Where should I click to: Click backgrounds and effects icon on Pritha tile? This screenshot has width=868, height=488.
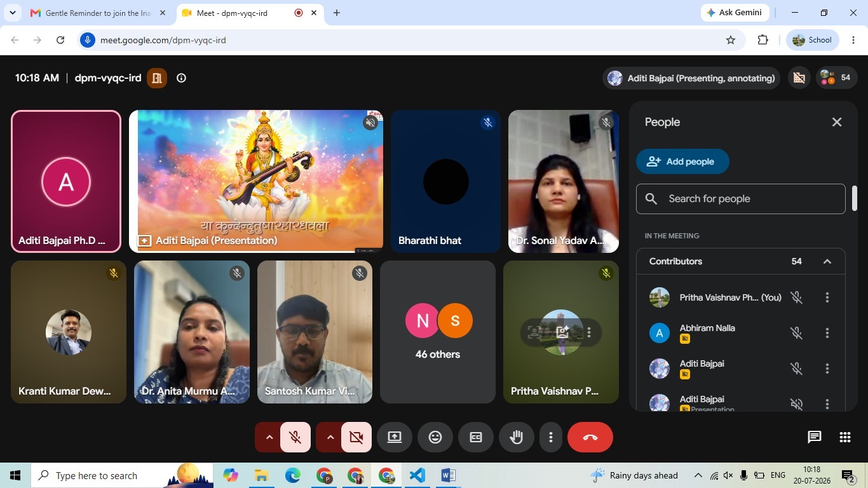click(x=562, y=332)
